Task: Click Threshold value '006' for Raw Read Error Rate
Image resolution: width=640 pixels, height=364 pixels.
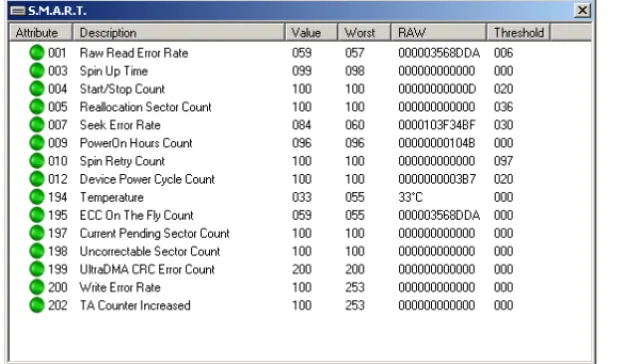Action: click(503, 53)
